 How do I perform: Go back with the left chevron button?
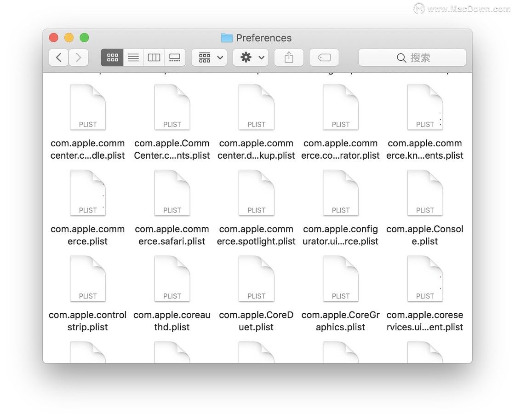coord(59,58)
